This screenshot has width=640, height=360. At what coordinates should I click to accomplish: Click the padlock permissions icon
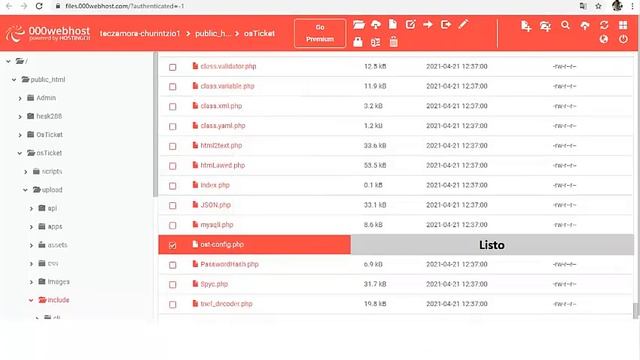[x=358, y=42]
